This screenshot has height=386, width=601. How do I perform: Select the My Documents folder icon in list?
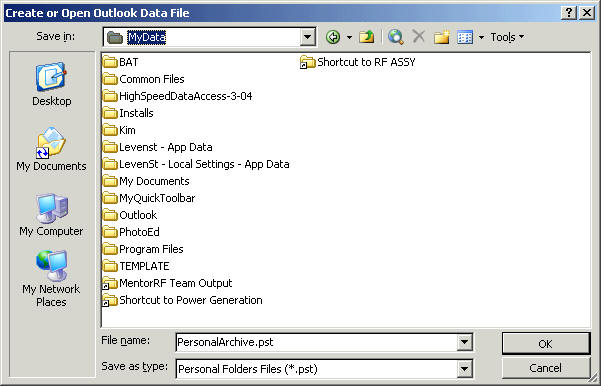coord(110,181)
